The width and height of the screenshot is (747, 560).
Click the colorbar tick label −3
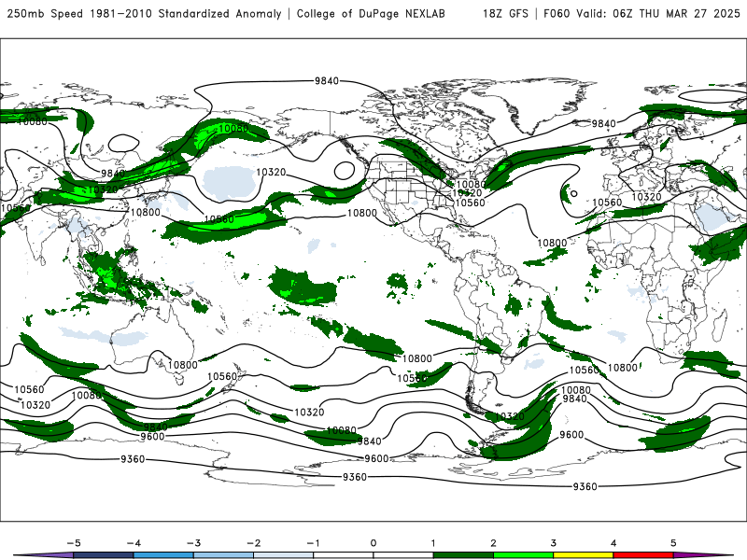click(193, 543)
